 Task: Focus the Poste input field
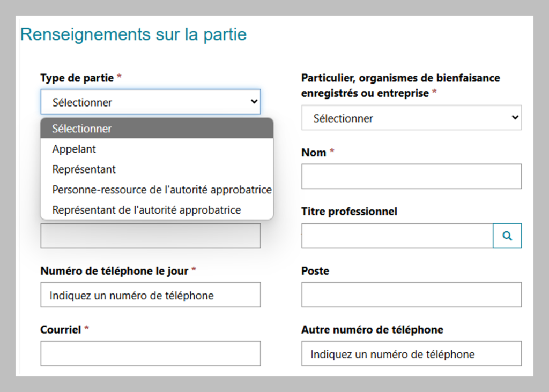(411, 295)
